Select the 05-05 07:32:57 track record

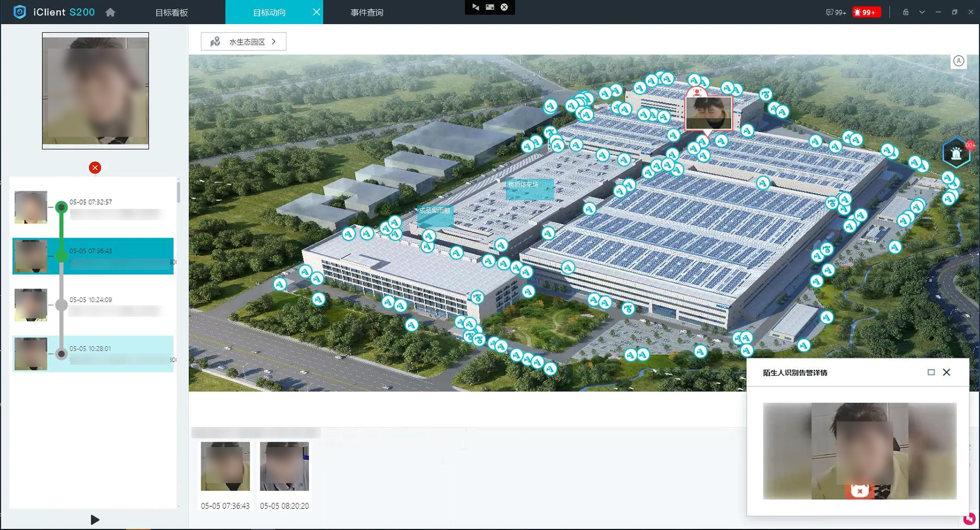click(93, 207)
